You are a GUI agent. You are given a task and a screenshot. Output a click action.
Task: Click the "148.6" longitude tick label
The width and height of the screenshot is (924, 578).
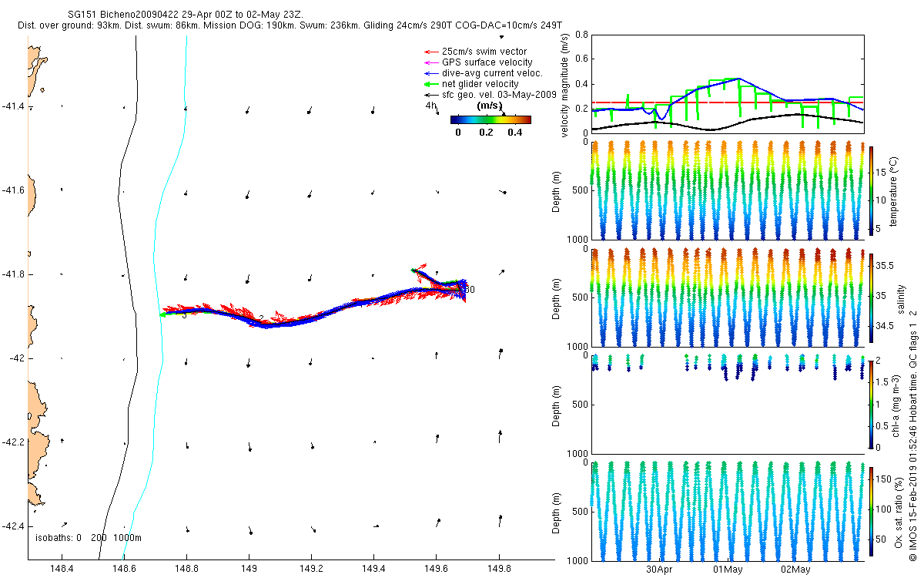[124, 570]
